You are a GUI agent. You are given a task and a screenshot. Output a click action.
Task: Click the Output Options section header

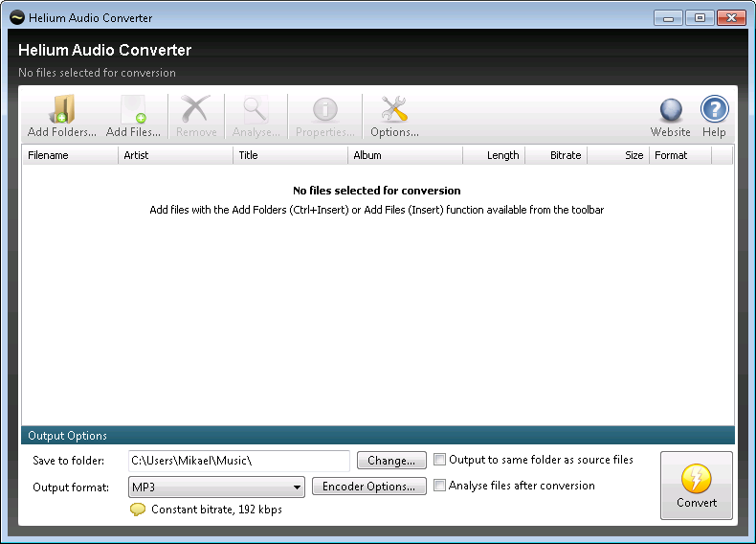tap(378, 436)
